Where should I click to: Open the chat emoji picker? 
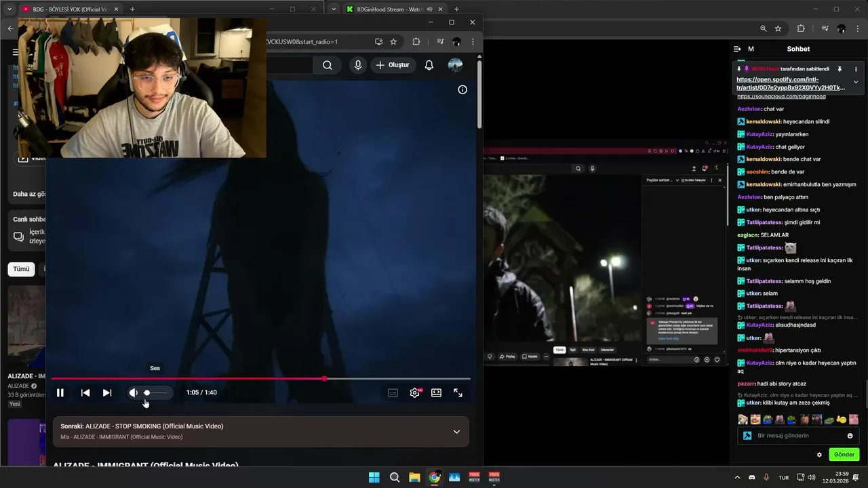[x=850, y=436]
